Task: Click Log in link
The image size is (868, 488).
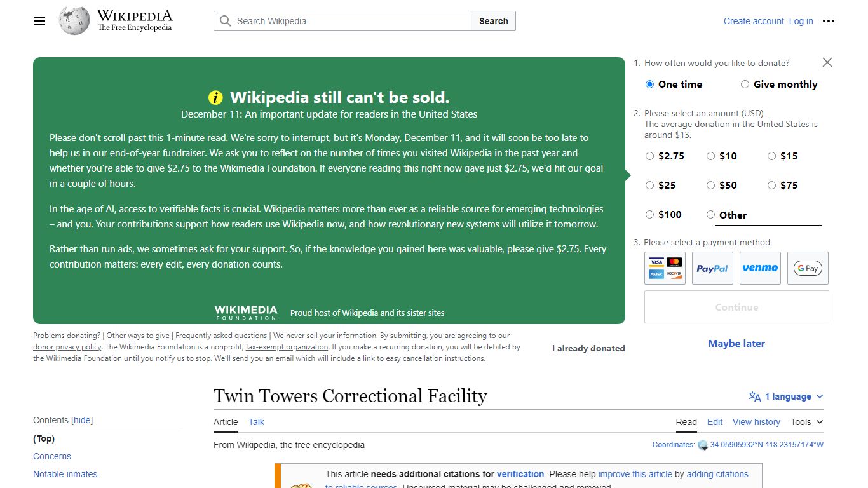Action: (801, 21)
